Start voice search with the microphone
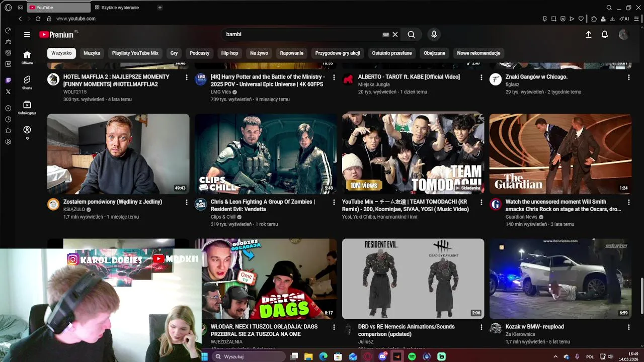The image size is (644, 362). coord(434,34)
